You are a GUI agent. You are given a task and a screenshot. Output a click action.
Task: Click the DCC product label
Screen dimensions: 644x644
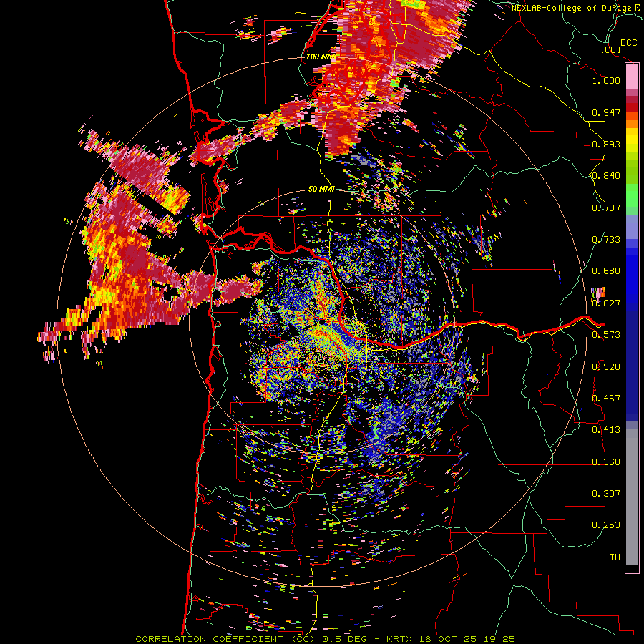[x=628, y=43]
